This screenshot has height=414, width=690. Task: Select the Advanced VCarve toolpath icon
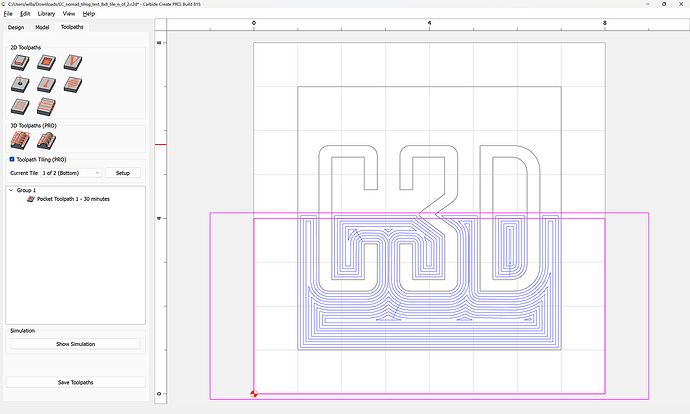click(20, 106)
